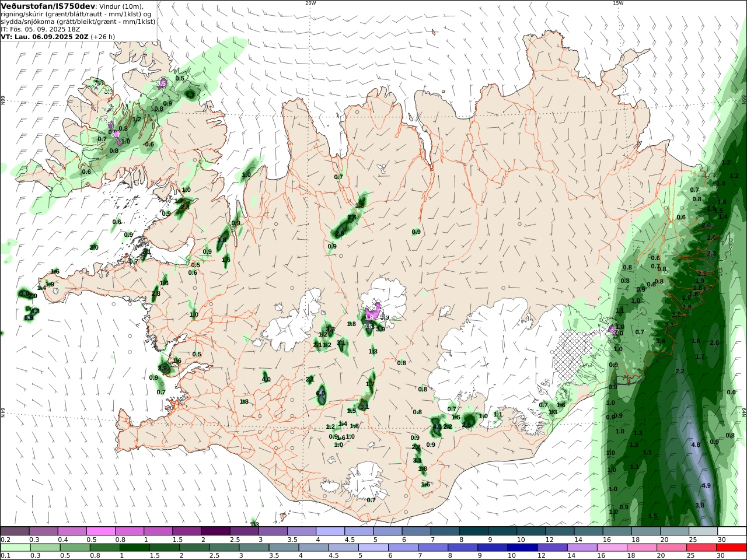Choose the 3.5 lavender swatch, upper legend row

point(301,531)
